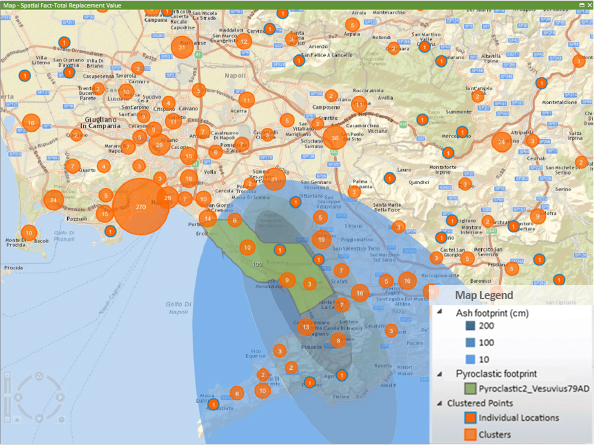This screenshot has width=594, height=445.
Task: Click the 38 cluster near Nola
Action: (335, 138)
